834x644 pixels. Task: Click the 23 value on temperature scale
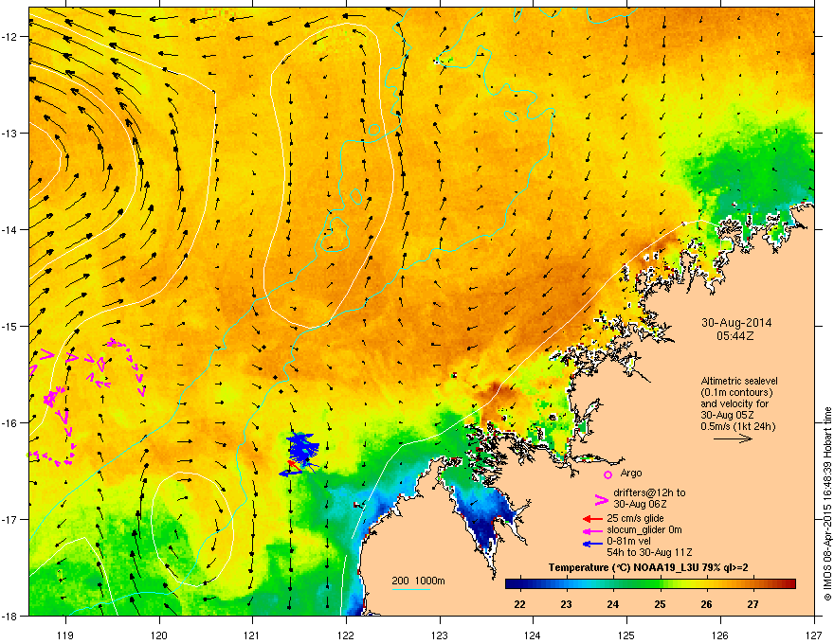pos(566,604)
